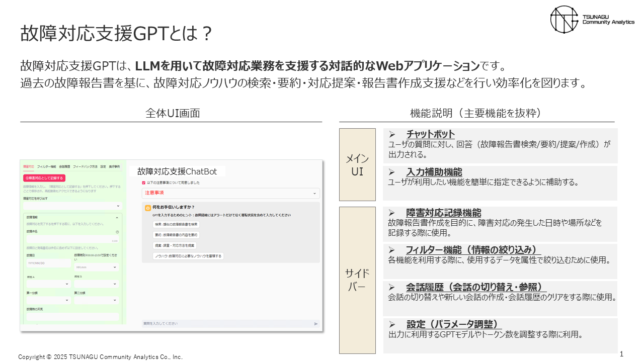The width and height of the screenshot is (644, 362).
Task: Open the 設定 tab
Action: (x=102, y=167)
